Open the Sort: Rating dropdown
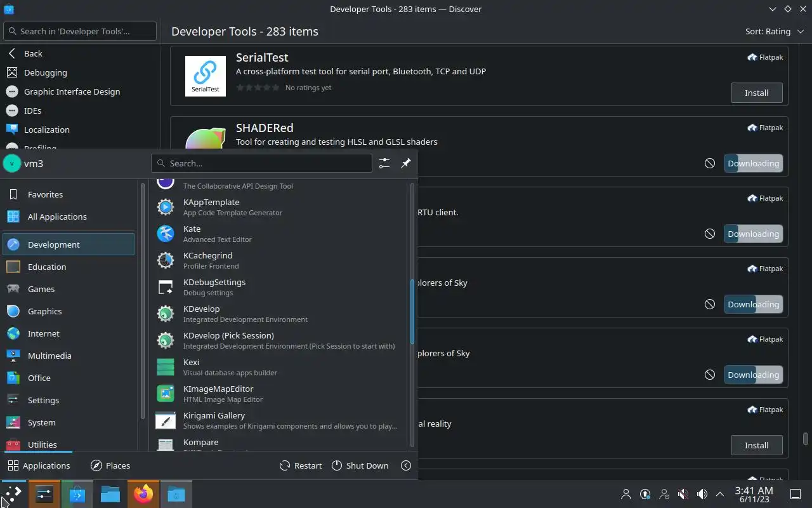 (x=774, y=31)
